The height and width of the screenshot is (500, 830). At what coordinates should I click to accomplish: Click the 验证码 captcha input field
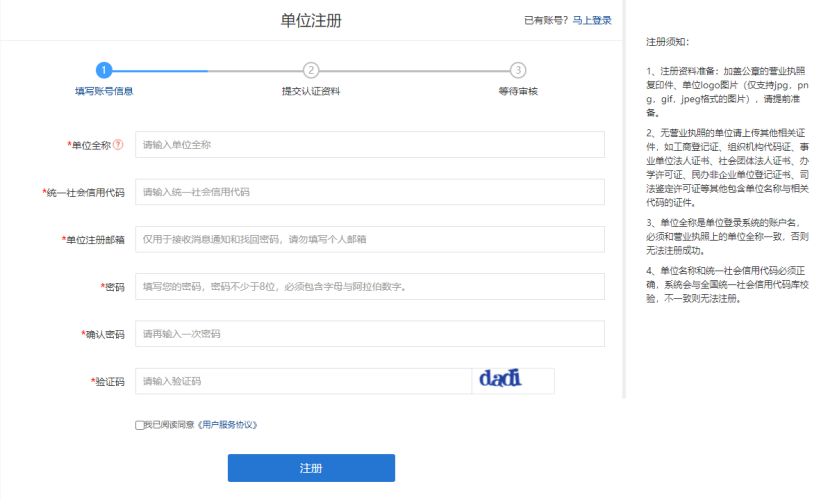(303, 381)
